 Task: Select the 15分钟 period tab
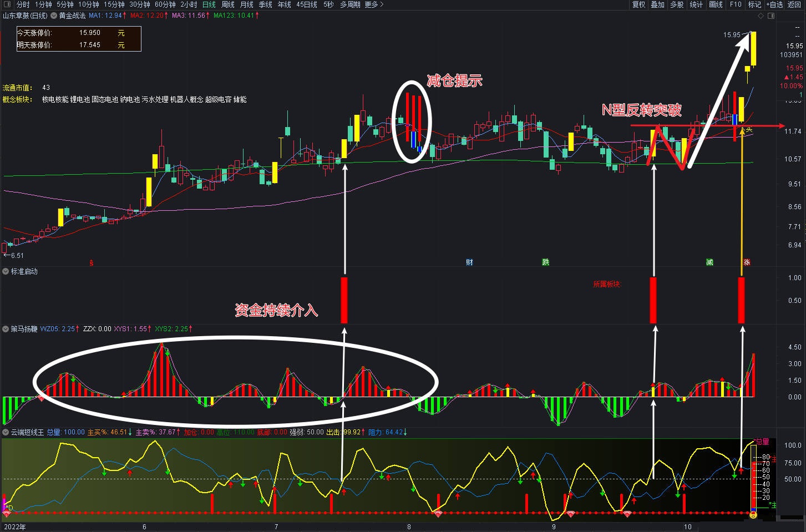(114, 4)
